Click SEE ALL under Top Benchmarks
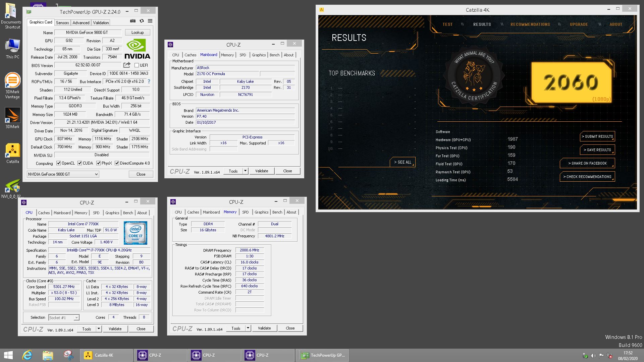Viewport: 644px width, 362px height. point(402,162)
